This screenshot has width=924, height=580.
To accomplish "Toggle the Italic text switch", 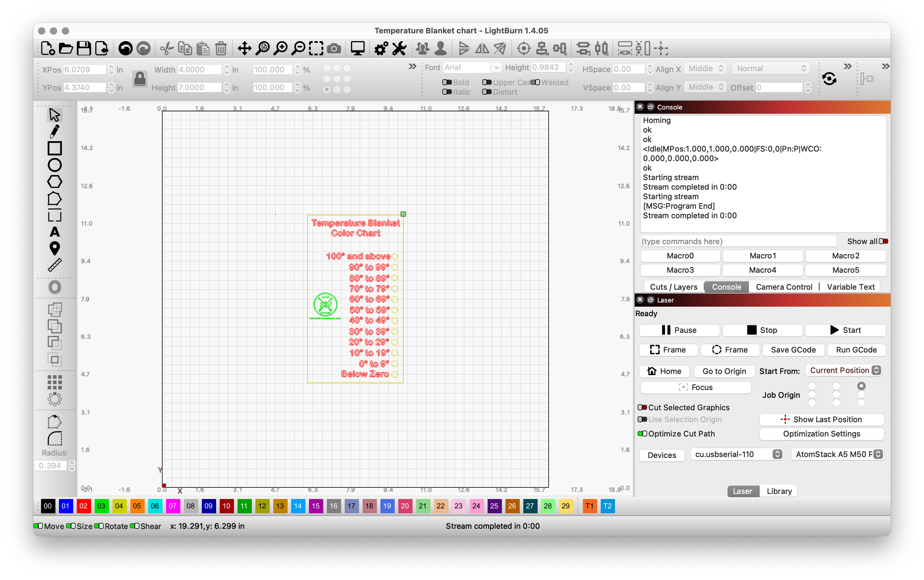I will (x=447, y=92).
